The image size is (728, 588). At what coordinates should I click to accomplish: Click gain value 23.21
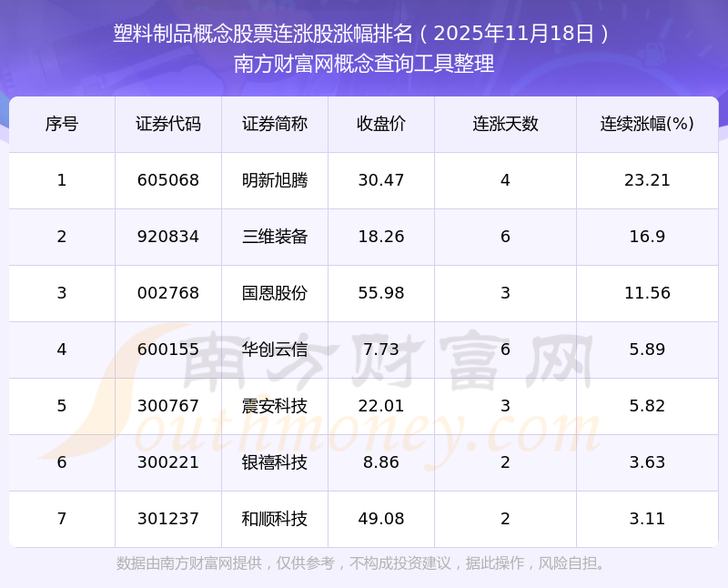point(647,180)
